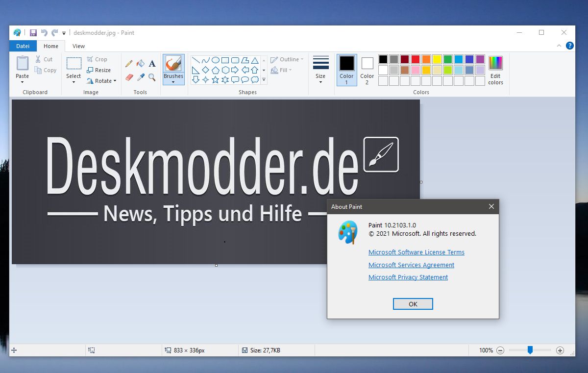The height and width of the screenshot is (373, 588).
Task: Choose the Hexagon shape
Action: [x=225, y=70]
